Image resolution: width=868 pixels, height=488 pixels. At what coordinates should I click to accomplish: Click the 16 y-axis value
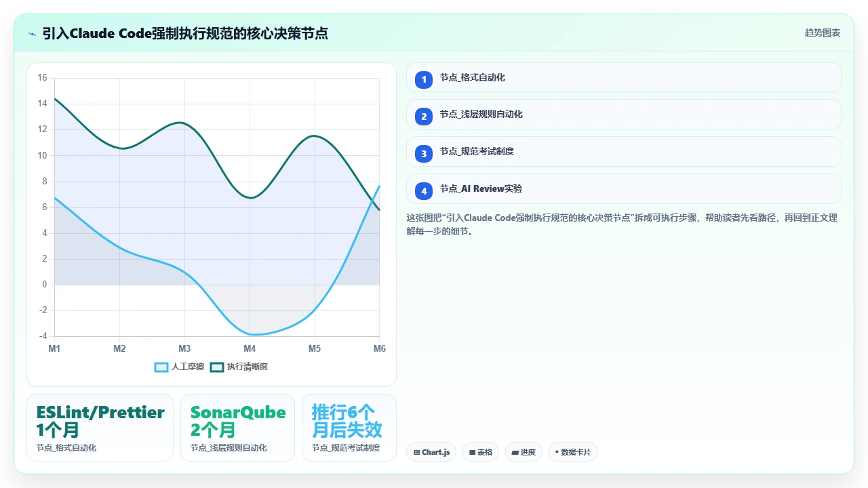42,78
